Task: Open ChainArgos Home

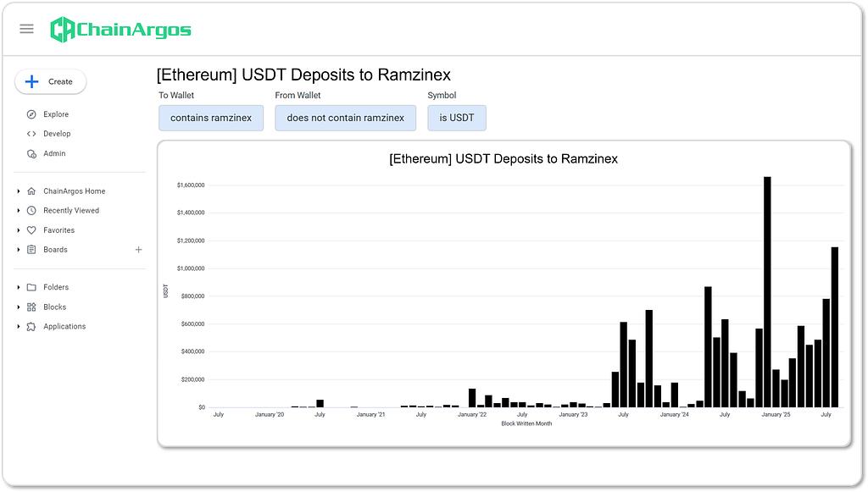Action: pos(75,191)
